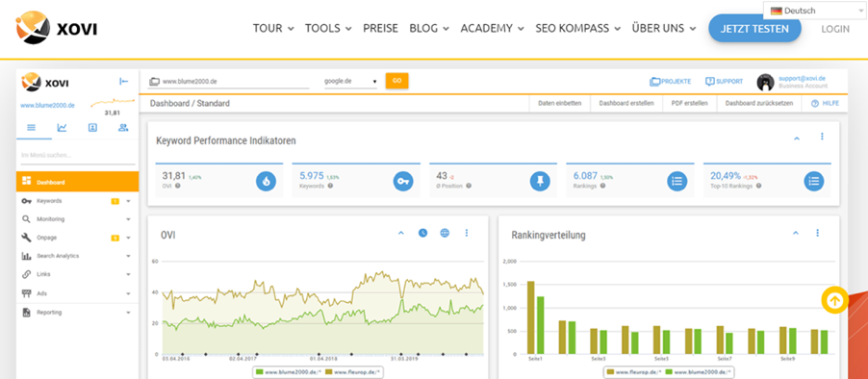This screenshot has width=868, height=379.
Task: Expand the Links sidebar section arrow
Action: 128,274
